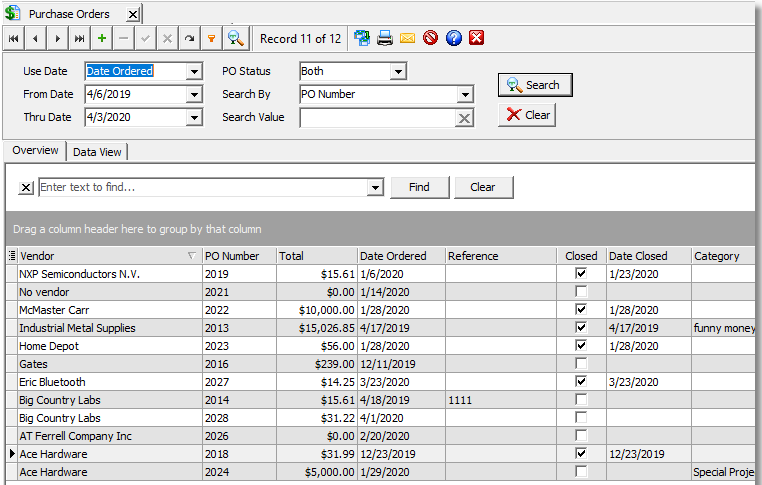
Task: Cancel edit X button in navigator
Action: coord(167,38)
